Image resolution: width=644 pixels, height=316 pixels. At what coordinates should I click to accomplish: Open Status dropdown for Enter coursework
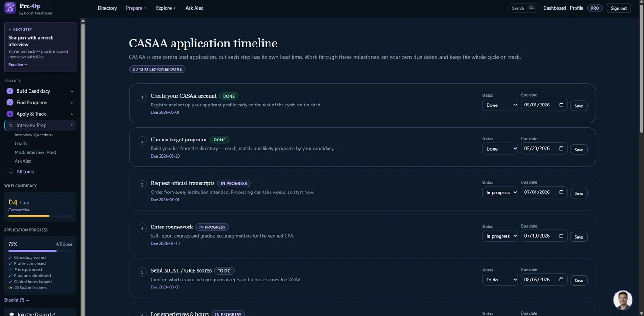(x=500, y=236)
